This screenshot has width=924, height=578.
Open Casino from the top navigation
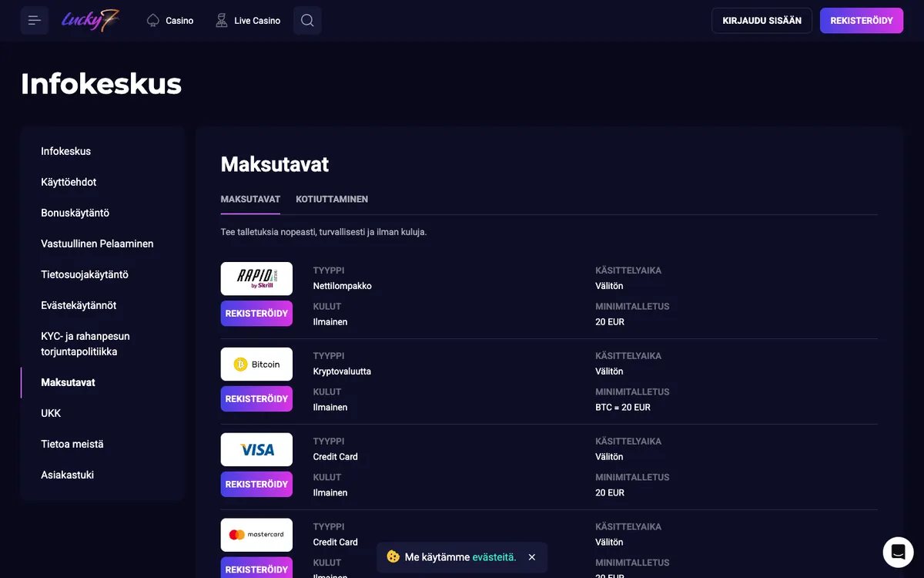(170, 21)
